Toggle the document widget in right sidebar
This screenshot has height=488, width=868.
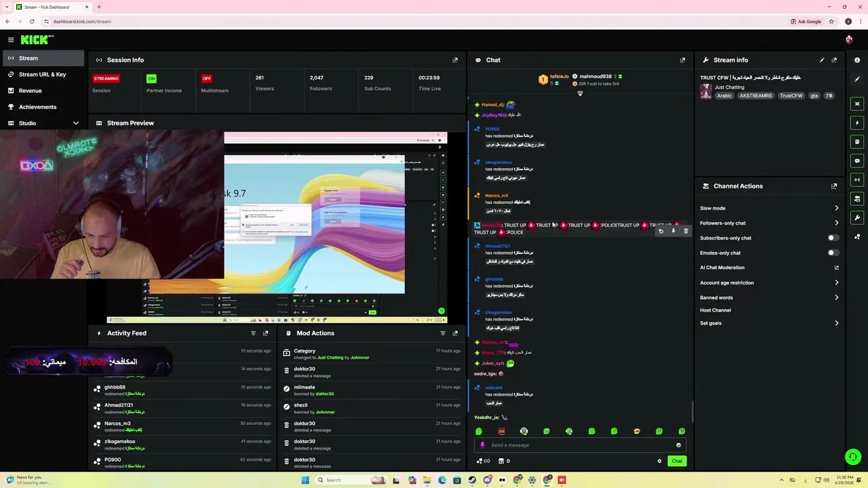point(857,142)
